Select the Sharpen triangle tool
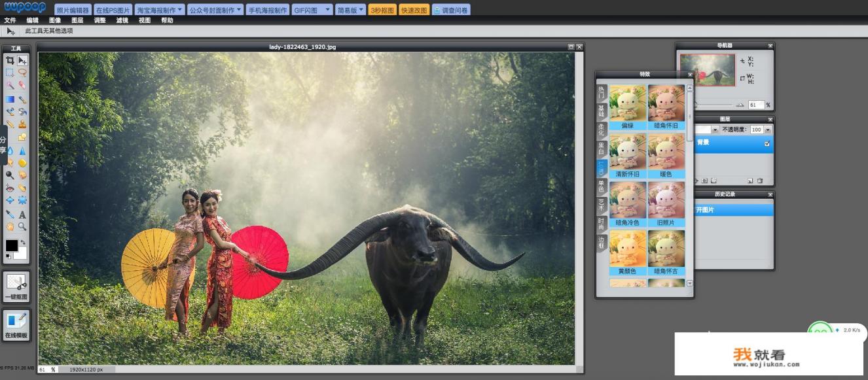 click(x=22, y=150)
